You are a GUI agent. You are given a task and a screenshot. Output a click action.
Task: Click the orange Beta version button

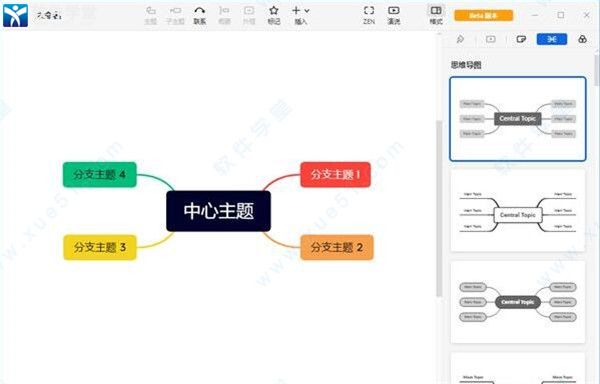pyautogui.click(x=483, y=16)
